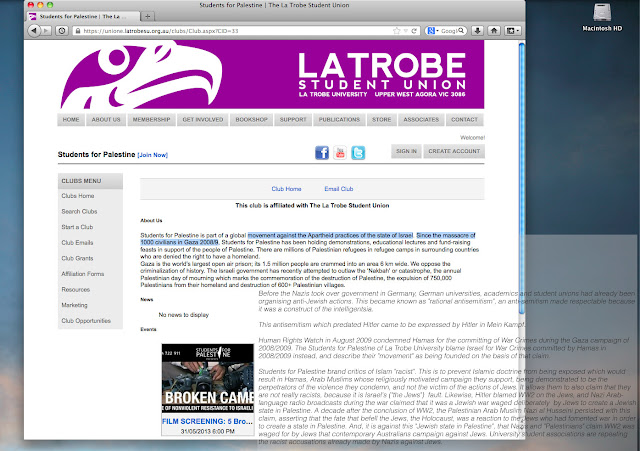Open the MEMBERSHIP navigation item
Viewport: 640px width, 451px height.
tap(151, 120)
